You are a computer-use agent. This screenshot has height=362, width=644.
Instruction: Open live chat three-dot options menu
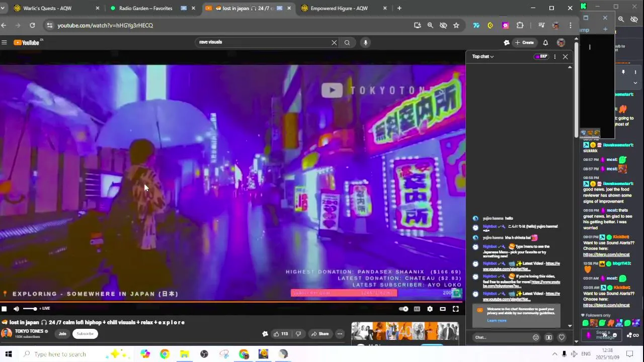pos(555,56)
